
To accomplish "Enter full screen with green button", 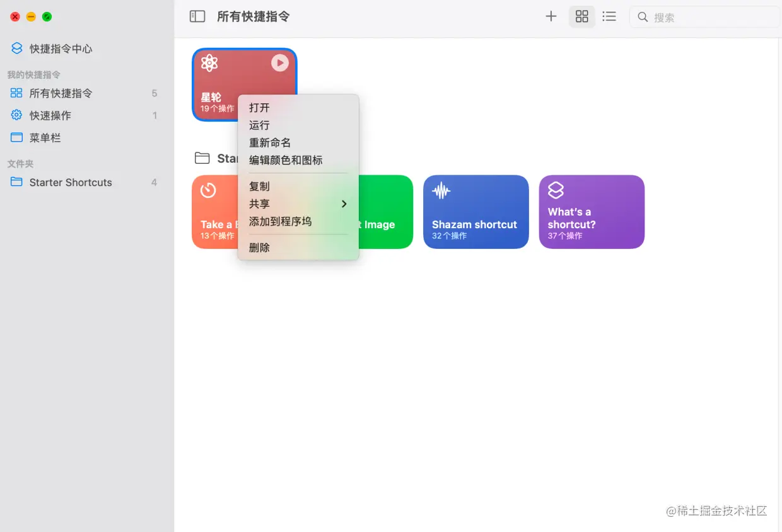I will [x=47, y=17].
